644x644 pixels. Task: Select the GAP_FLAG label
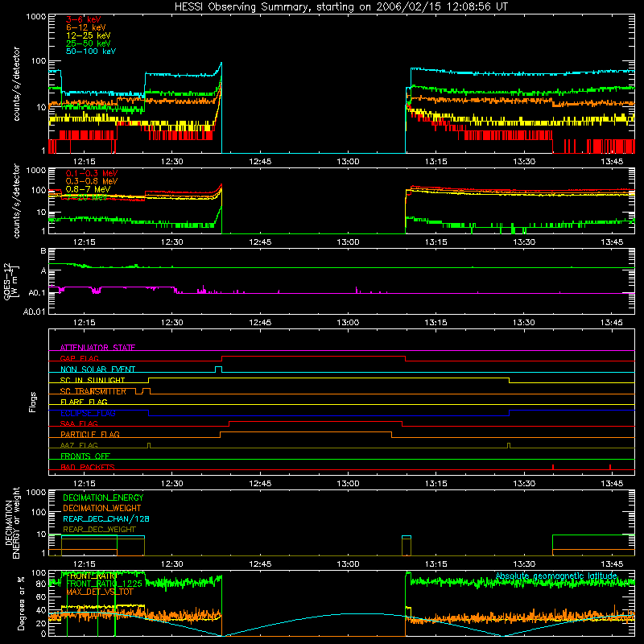[79, 358]
